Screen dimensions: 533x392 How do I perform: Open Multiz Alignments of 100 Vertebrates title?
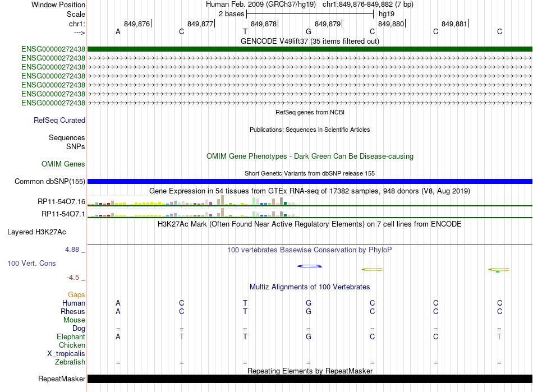(x=310, y=287)
